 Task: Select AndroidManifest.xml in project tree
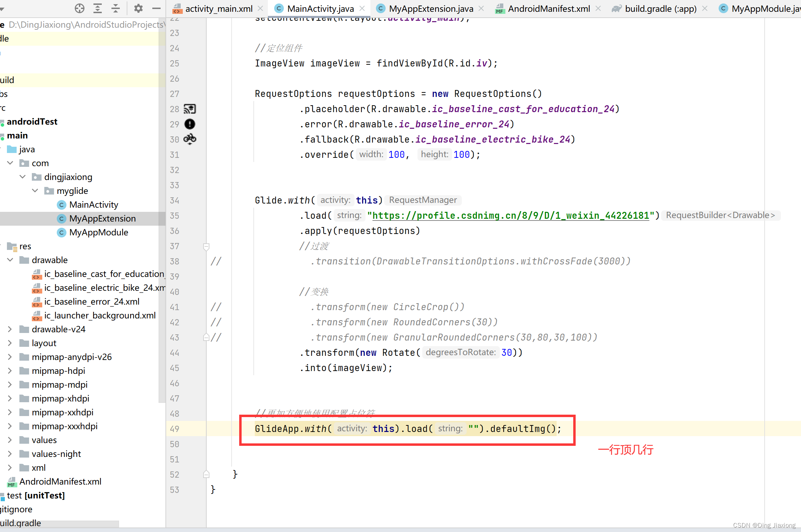coord(54,481)
